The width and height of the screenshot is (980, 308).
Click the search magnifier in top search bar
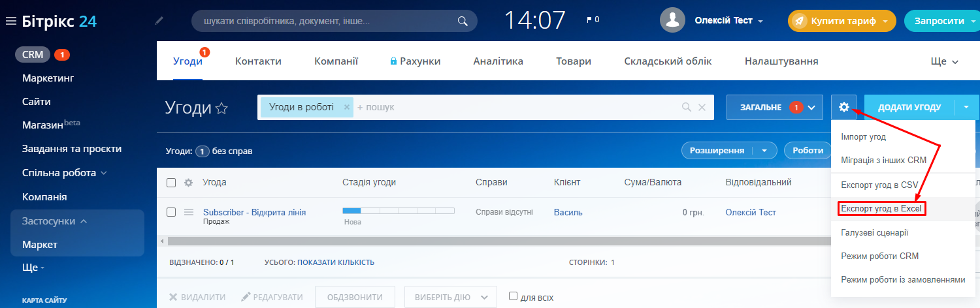point(463,21)
